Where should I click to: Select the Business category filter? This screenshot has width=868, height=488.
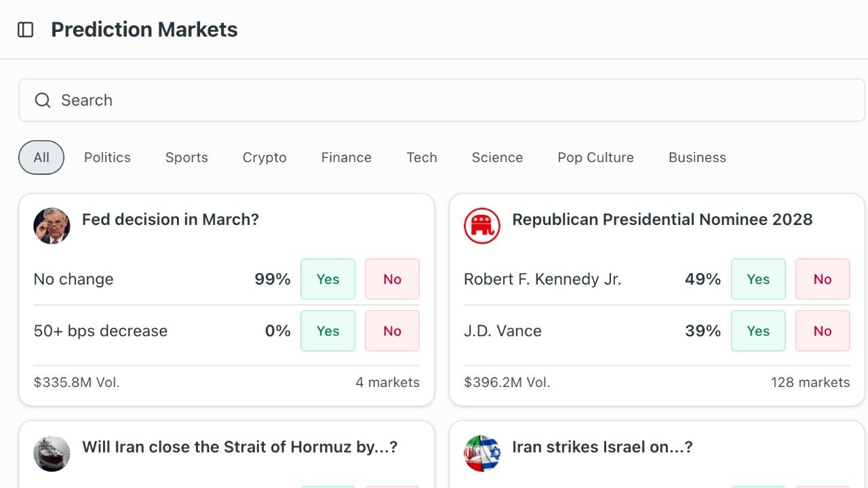pyautogui.click(x=697, y=157)
